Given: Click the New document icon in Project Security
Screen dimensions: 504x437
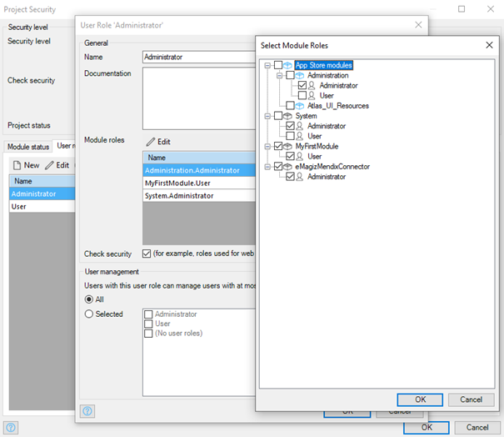Looking at the screenshot, I should (x=17, y=165).
